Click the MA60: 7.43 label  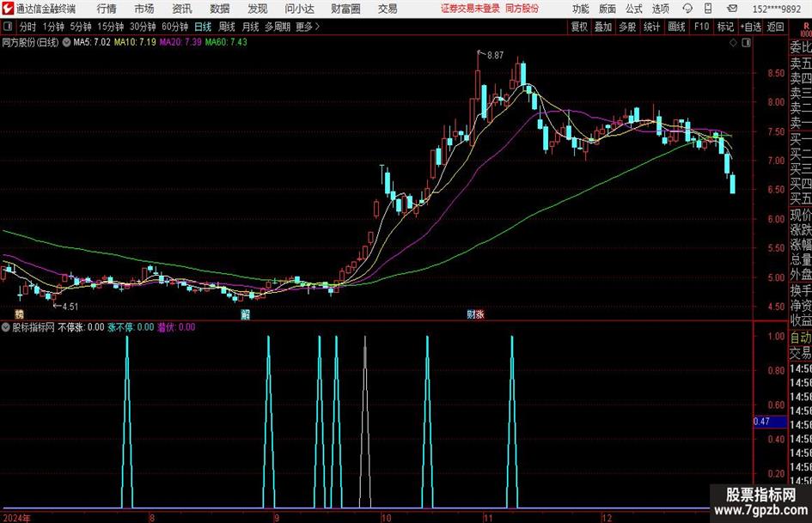click(x=226, y=42)
